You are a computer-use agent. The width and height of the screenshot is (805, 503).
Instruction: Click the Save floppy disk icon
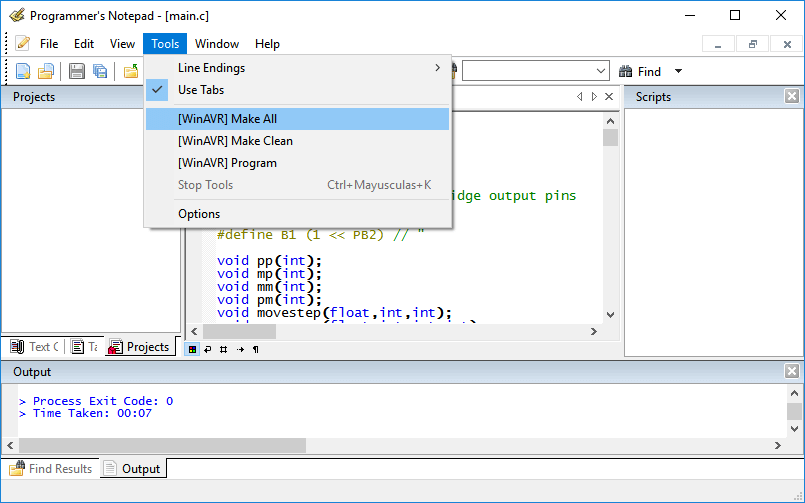(x=76, y=71)
